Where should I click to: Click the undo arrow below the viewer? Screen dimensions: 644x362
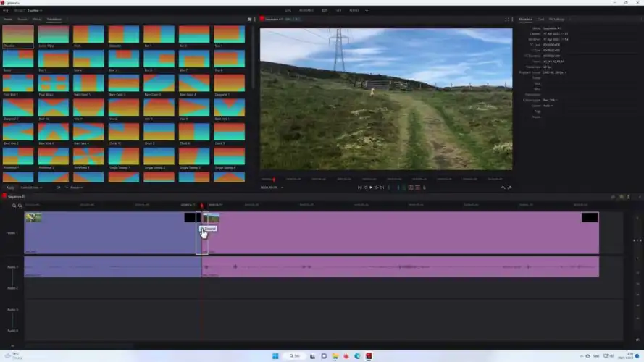click(x=503, y=188)
